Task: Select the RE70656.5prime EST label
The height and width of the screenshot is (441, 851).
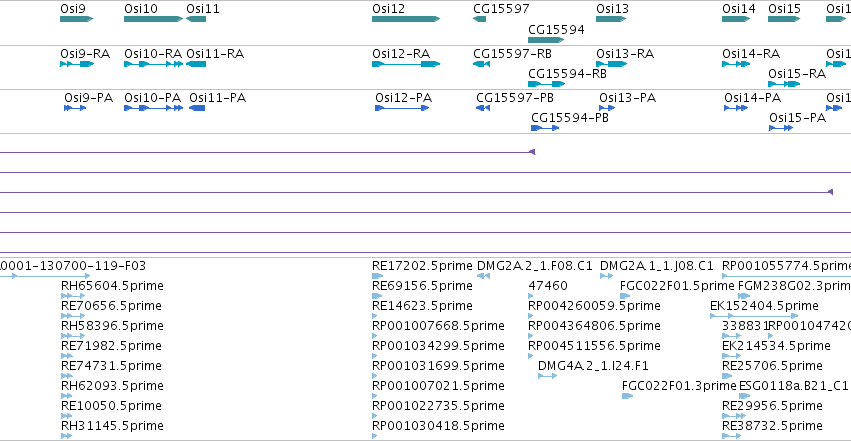Action: tap(111, 306)
